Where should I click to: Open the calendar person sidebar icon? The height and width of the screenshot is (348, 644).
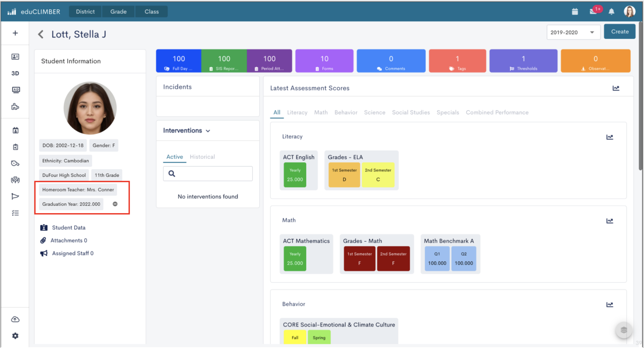coord(15,130)
